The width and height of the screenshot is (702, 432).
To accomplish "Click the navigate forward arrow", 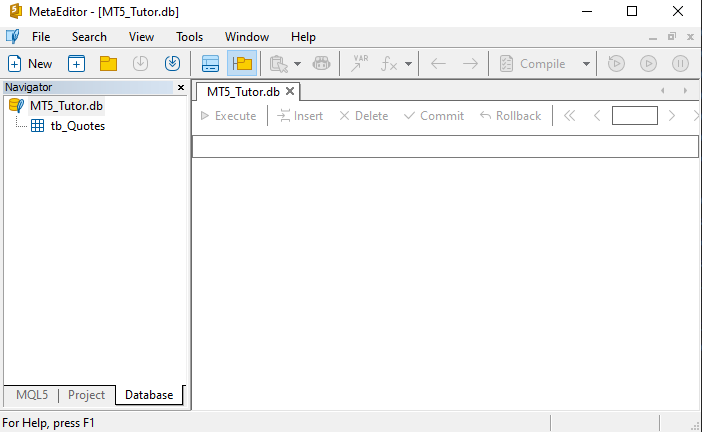I will click(x=470, y=64).
